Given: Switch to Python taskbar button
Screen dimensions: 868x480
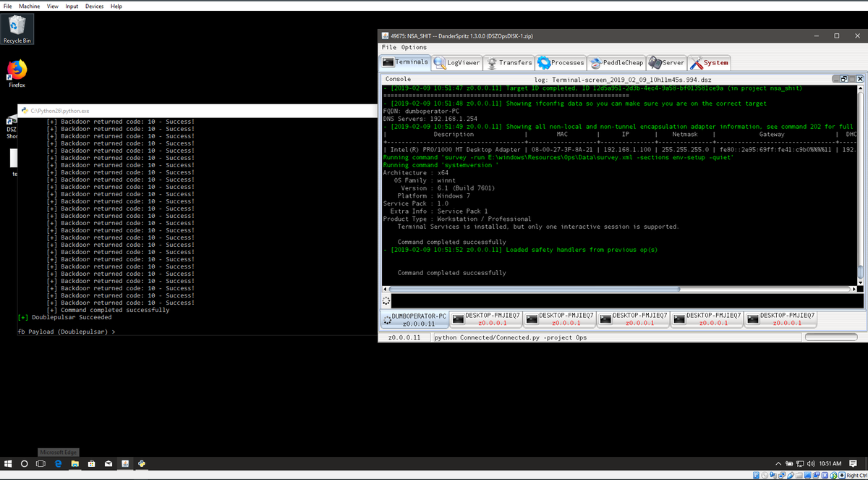Looking at the screenshot, I should tap(142, 463).
